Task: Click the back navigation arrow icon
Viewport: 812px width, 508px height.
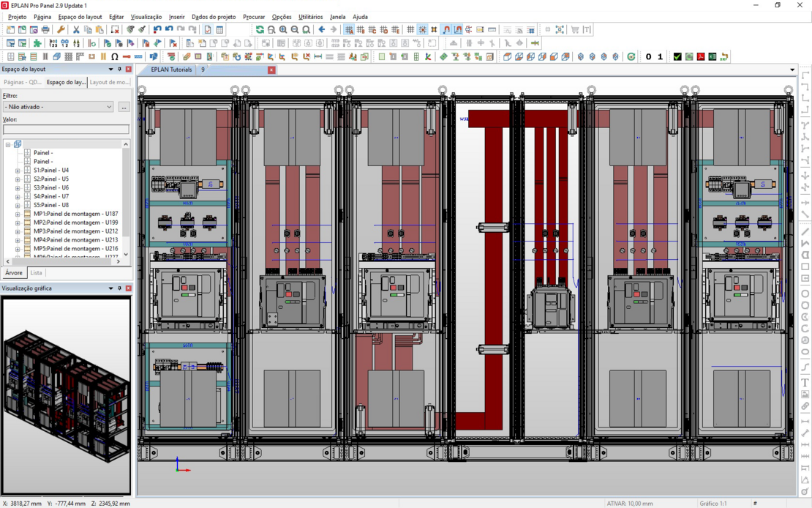Action: [x=321, y=29]
